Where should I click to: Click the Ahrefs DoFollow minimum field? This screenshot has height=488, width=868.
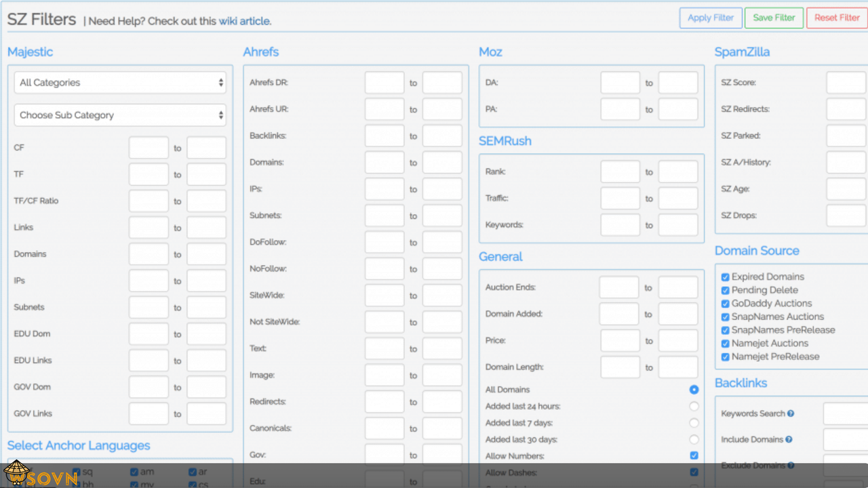(x=384, y=242)
